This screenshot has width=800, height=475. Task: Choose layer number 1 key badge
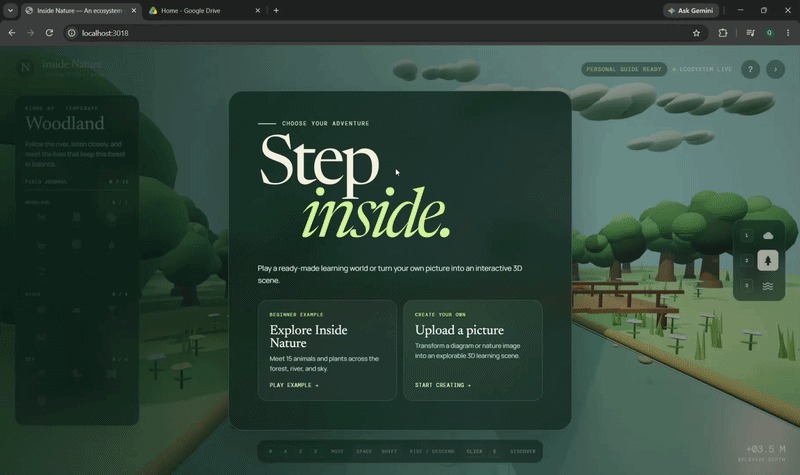tap(746, 235)
